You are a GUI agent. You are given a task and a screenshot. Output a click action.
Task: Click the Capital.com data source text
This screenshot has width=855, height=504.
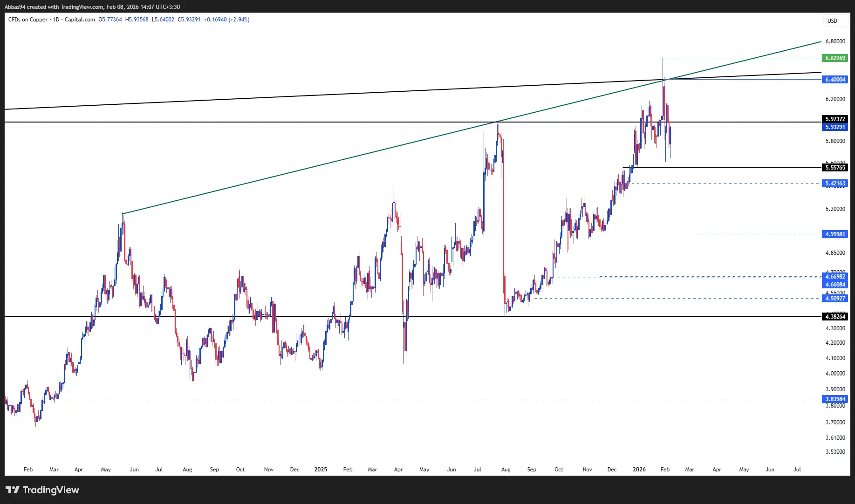click(x=80, y=20)
